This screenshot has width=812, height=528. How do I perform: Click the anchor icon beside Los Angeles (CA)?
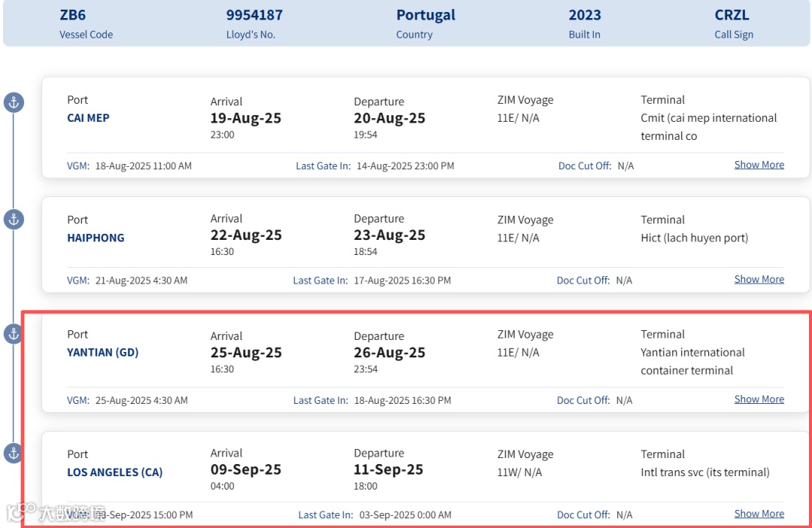(x=14, y=453)
